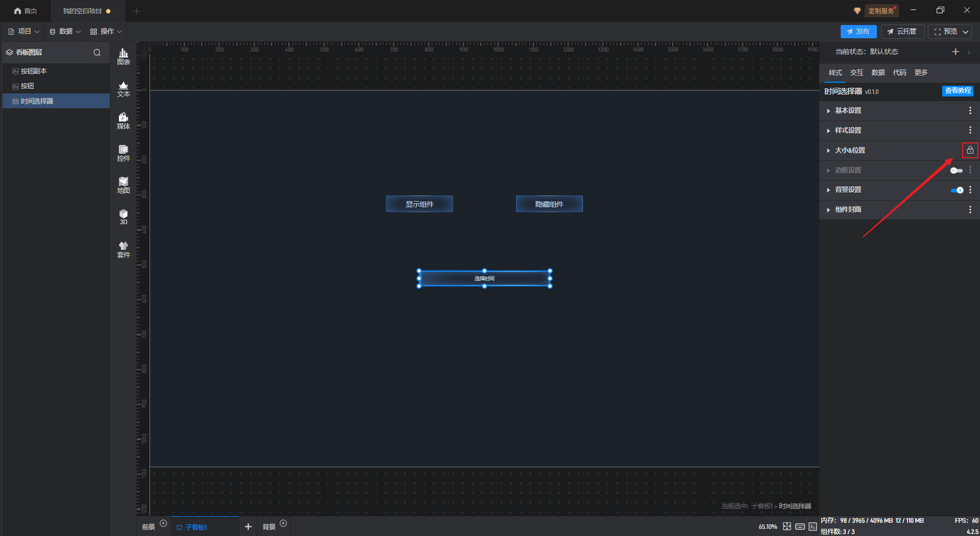The height and width of the screenshot is (536, 980).
Task: Toggle the 边框设置 border switch
Action: 956,170
